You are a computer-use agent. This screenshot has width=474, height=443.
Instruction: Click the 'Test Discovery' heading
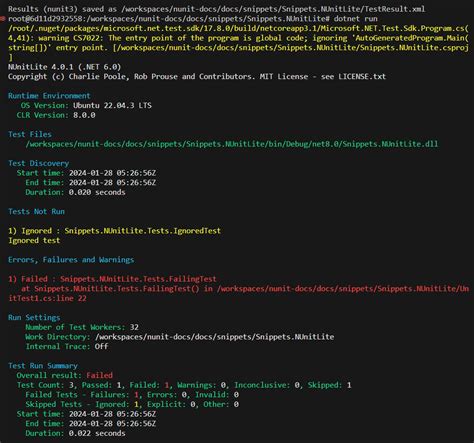[x=38, y=163]
